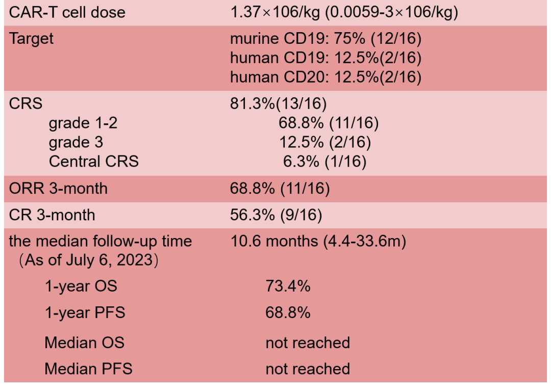Click the human CD20: 12.5%(2/16) line
This screenshot has height=392, width=551.
326,77
